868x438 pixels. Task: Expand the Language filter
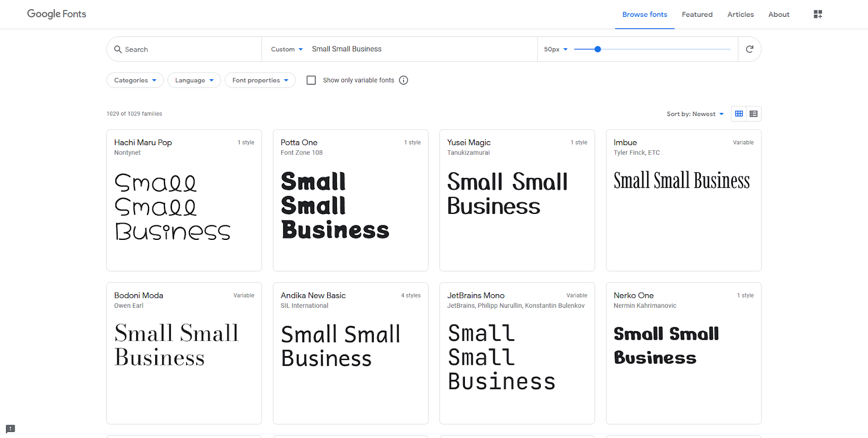(194, 80)
